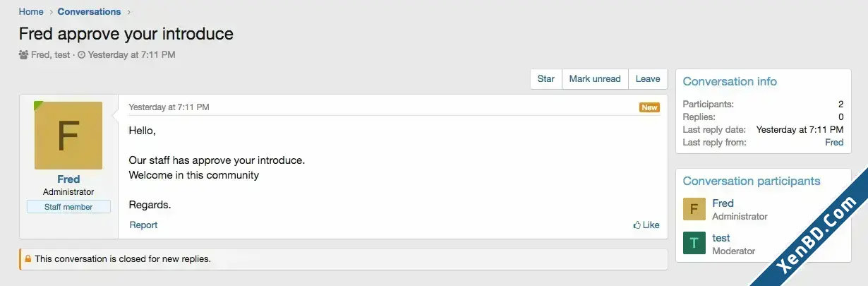Click the orange New badge on message
This screenshot has width=868, height=286.
(x=649, y=107)
